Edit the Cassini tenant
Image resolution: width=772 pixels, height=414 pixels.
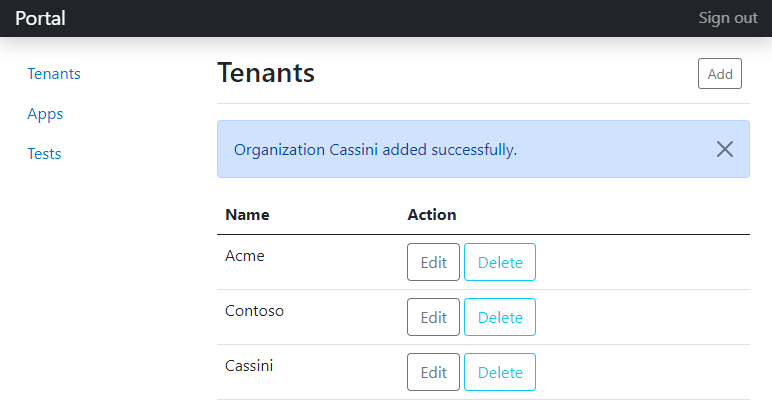pos(433,372)
